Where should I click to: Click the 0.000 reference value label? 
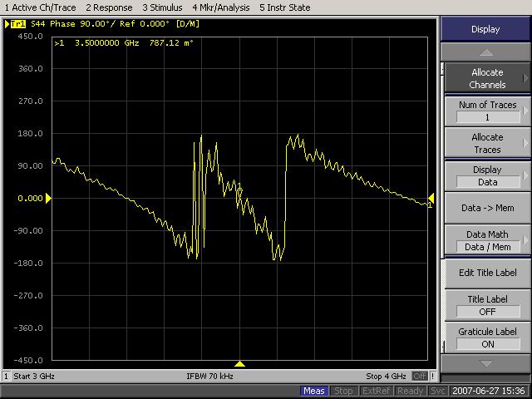pyautogui.click(x=30, y=198)
